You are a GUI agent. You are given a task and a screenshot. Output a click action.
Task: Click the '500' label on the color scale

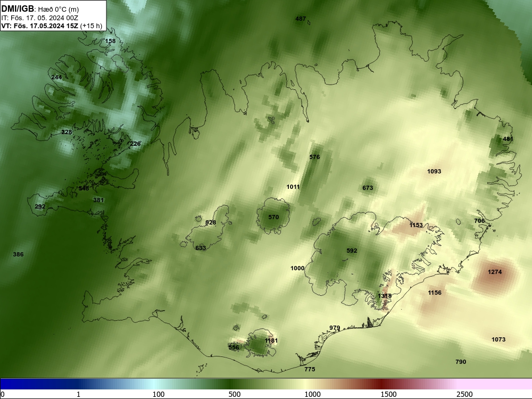[x=235, y=394]
